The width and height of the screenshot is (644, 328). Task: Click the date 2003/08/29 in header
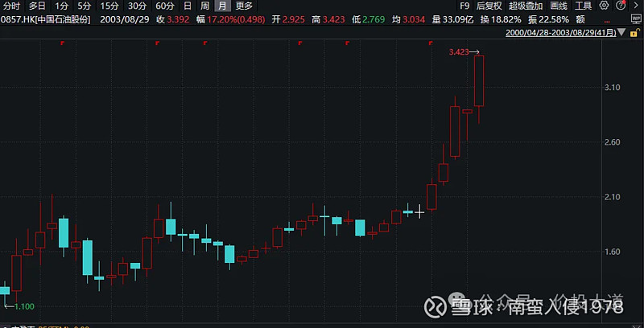click(125, 19)
